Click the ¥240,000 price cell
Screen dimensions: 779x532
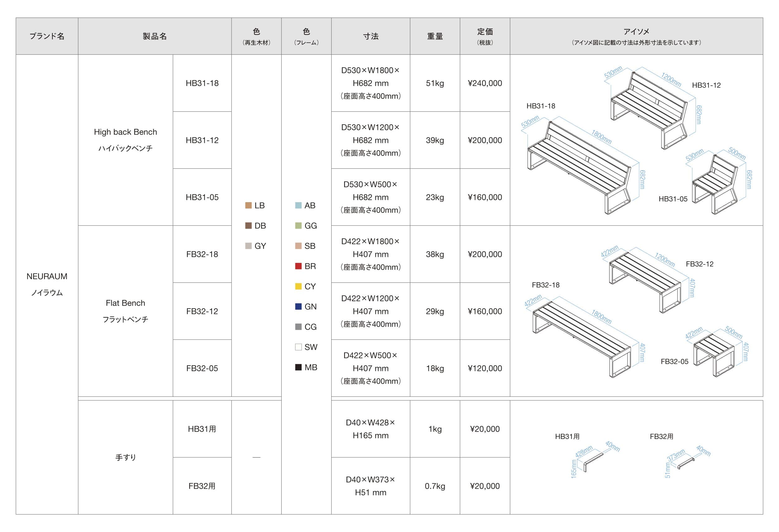point(485,83)
